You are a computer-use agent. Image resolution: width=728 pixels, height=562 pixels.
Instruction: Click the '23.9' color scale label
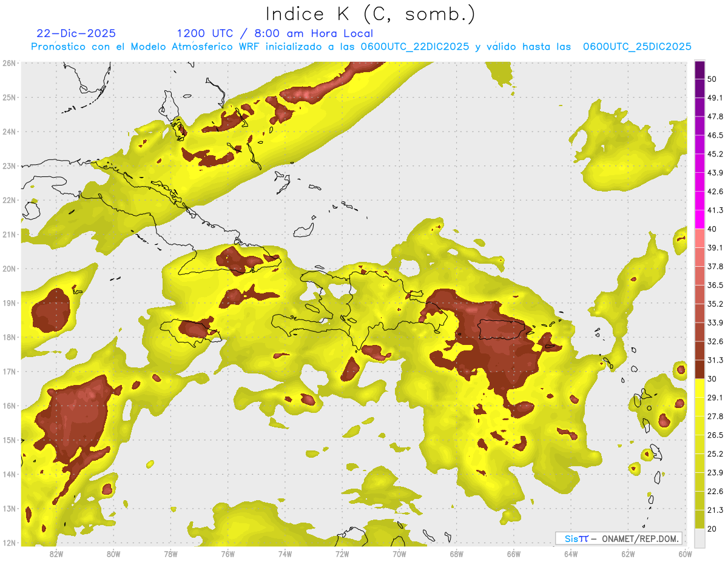tap(715, 472)
